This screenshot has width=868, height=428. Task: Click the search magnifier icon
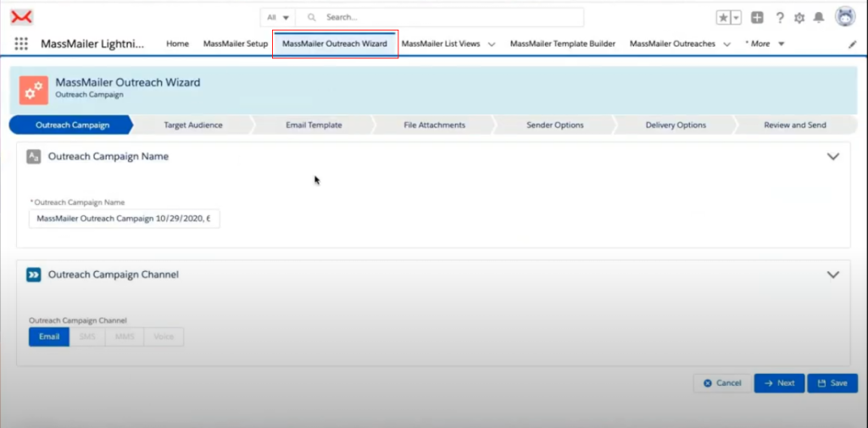[x=312, y=17]
